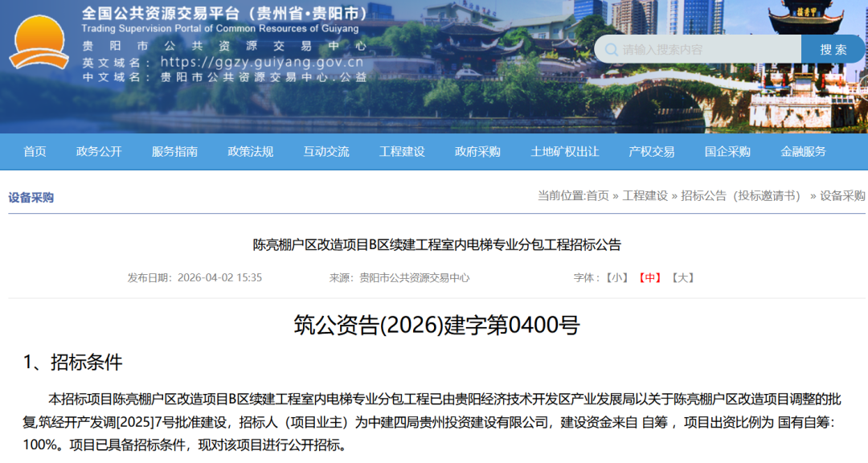Click 首页 in the breadcrumb path
This screenshot has height=463, width=868.
(x=597, y=195)
